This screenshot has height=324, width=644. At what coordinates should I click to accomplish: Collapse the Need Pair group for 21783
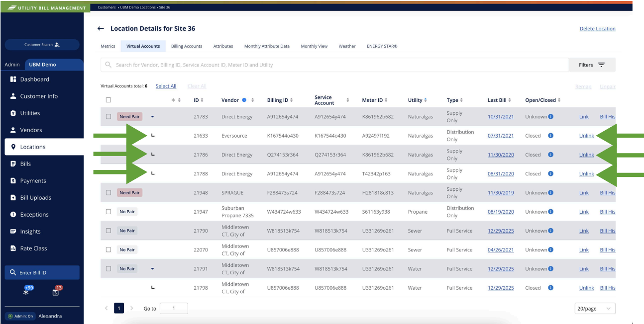coord(153,117)
